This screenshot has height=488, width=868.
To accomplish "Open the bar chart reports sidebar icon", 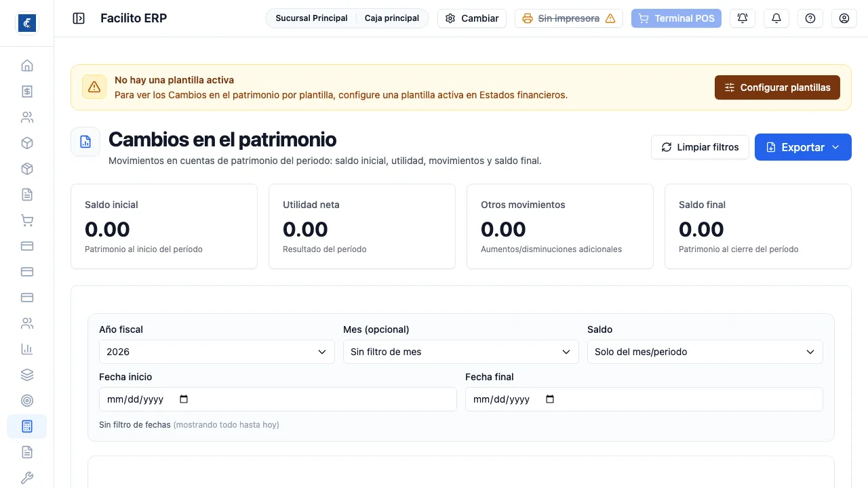I will (27, 349).
